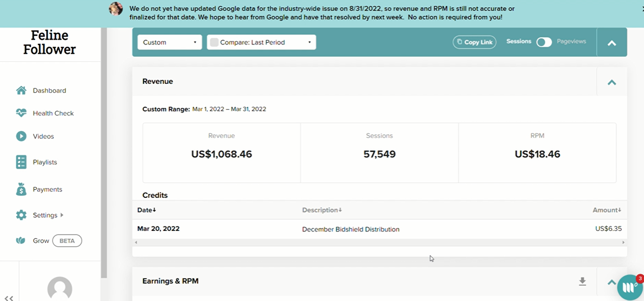Screen dimensions: 644x301
Task: Click the Copy Link button
Action: click(474, 42)
